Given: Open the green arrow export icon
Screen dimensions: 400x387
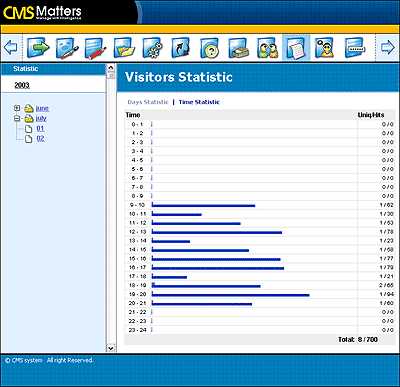Looking at the screenshot, I should pos(38,47).
